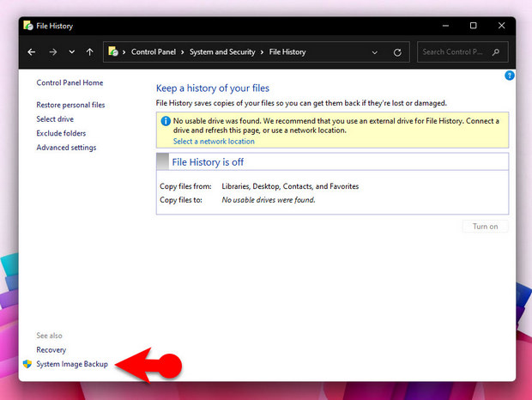This screenshot has height=400, width=532.
Task: Click the File History title bar icon
Action: 27,26
